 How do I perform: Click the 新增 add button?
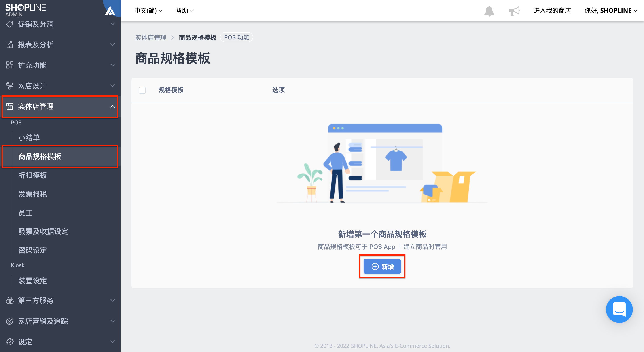coord(382,267)
